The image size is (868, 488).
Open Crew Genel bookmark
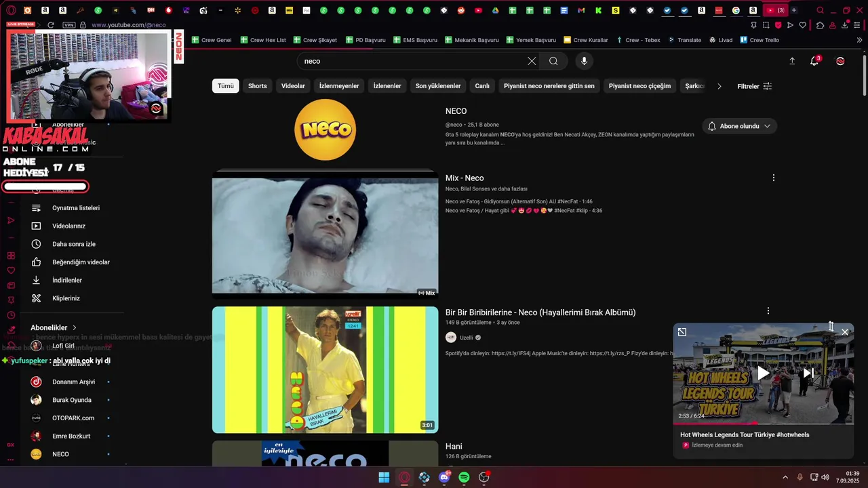click(212, 40)
